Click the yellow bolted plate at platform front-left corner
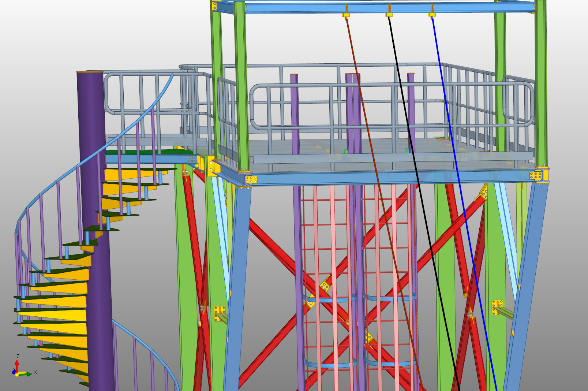 [251, 179]
